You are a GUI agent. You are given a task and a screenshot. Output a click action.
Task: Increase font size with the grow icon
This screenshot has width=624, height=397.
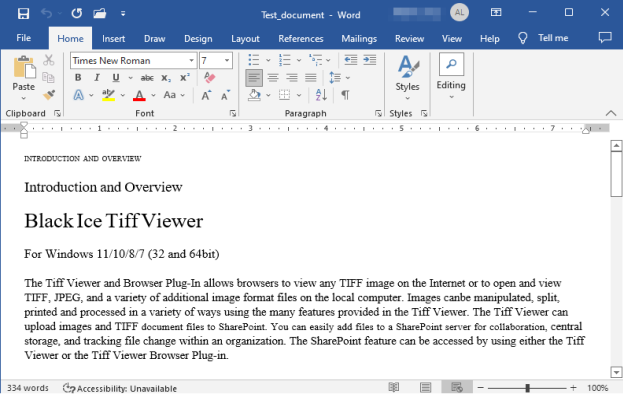pyautogui.click(x=206, y=95)
